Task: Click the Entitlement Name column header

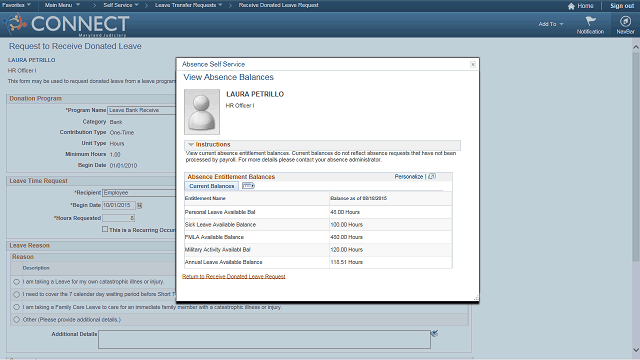Action: click(205, 198)
